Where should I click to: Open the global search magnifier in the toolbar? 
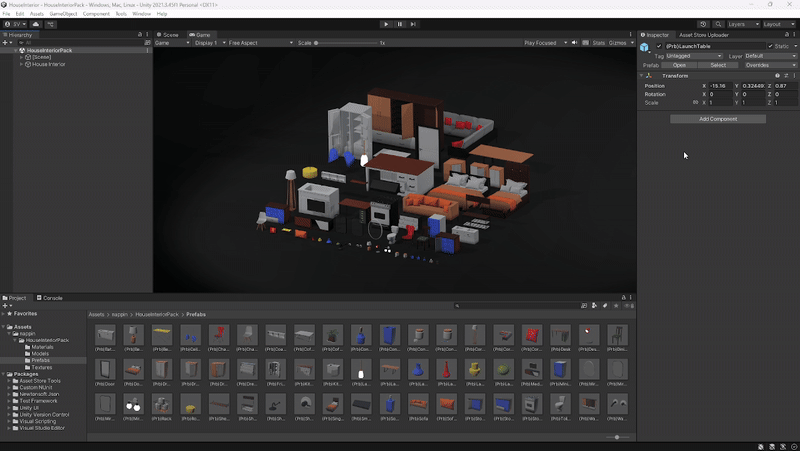pyautogui.click(x=718, y=24)
